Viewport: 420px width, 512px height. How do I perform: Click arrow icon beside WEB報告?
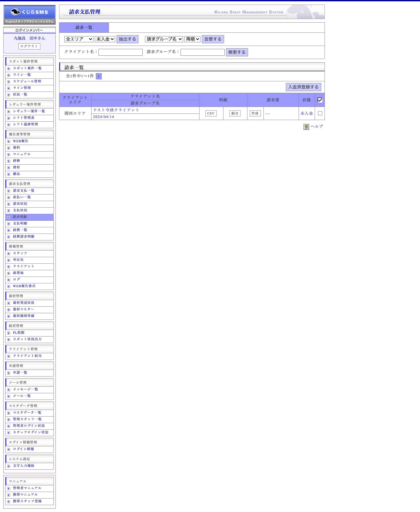click(9, 142)
